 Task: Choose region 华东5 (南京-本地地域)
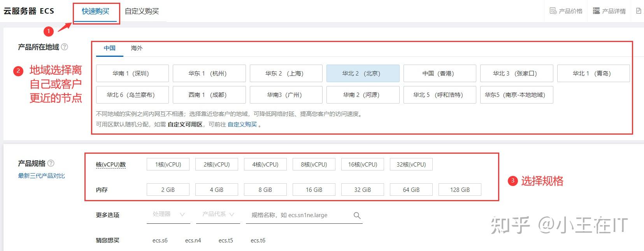pyautogui.click(x=517, y=95)
